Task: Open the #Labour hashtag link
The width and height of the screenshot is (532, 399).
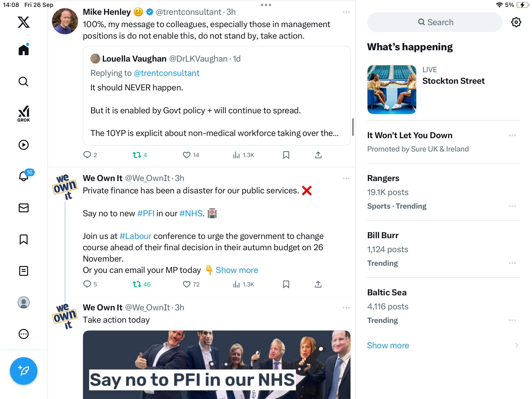Action: click(135, 236)
